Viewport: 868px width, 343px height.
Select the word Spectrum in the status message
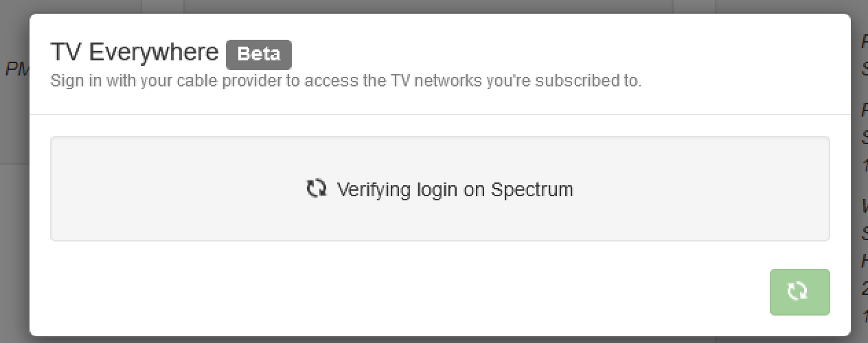click(x=532, y=189)
